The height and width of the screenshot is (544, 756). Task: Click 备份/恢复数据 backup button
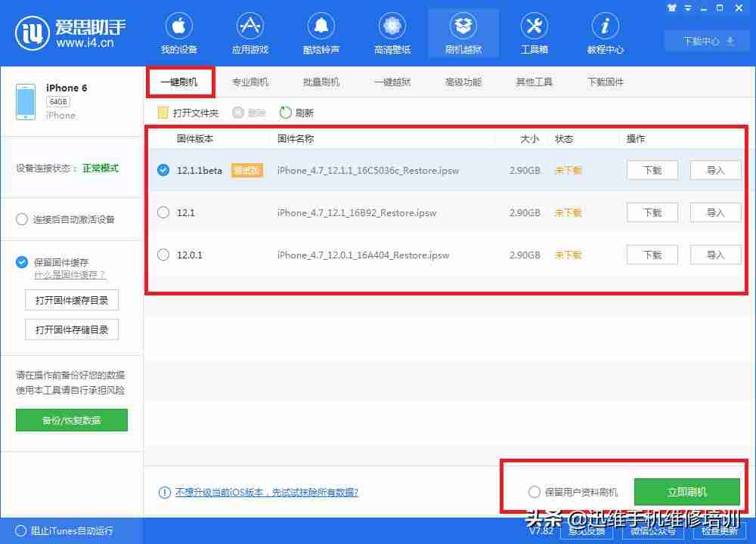click(71, 420)
